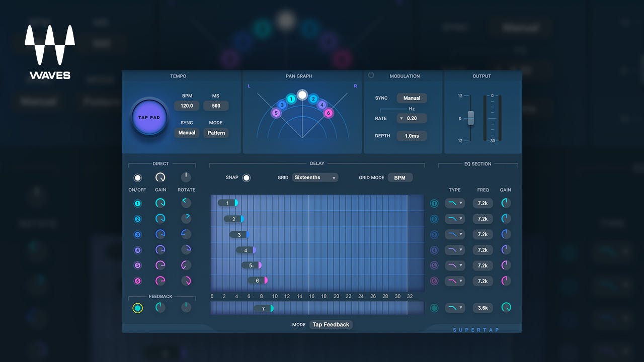The image size is (644, 362).
Task: Select tap 2 node in Pan Graph
Action: click(313, 99)
